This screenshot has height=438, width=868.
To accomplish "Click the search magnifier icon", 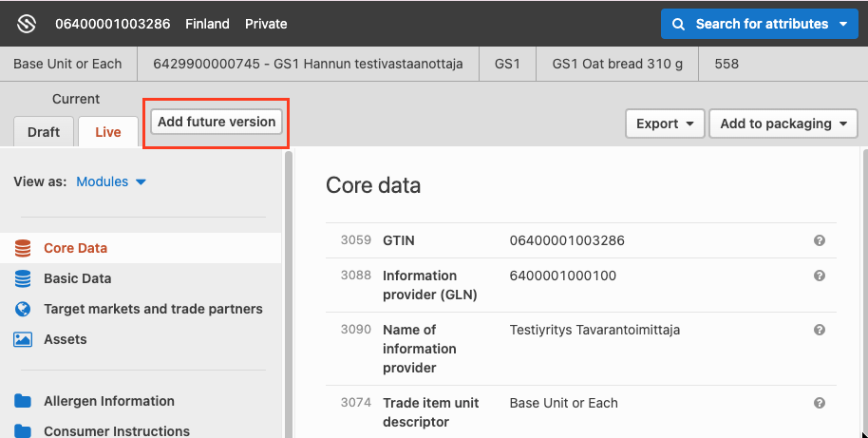I will [x=677, y=25].
